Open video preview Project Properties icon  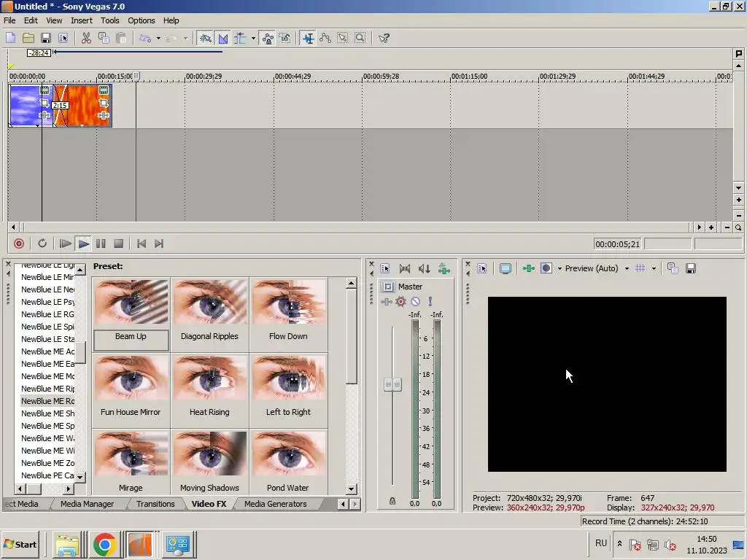(x=481, y=268)
